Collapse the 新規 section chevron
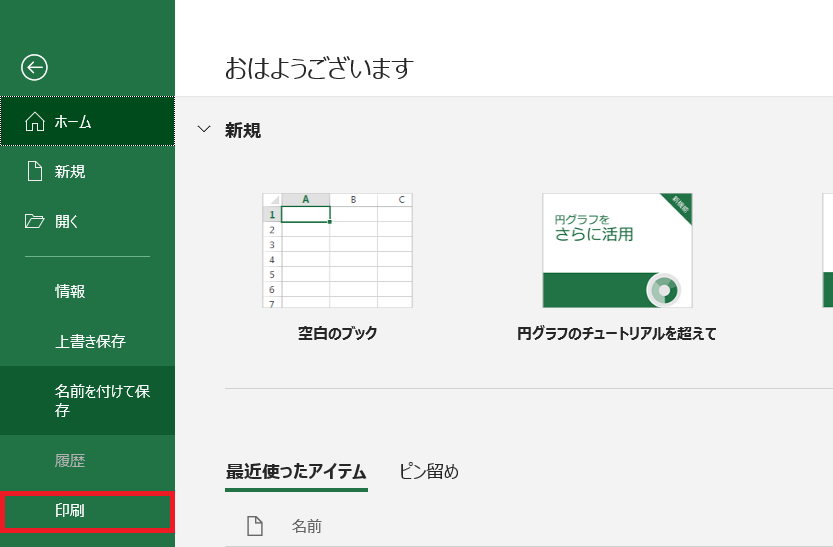The width and height of the screenshot is (833, 547). (205, 130)
